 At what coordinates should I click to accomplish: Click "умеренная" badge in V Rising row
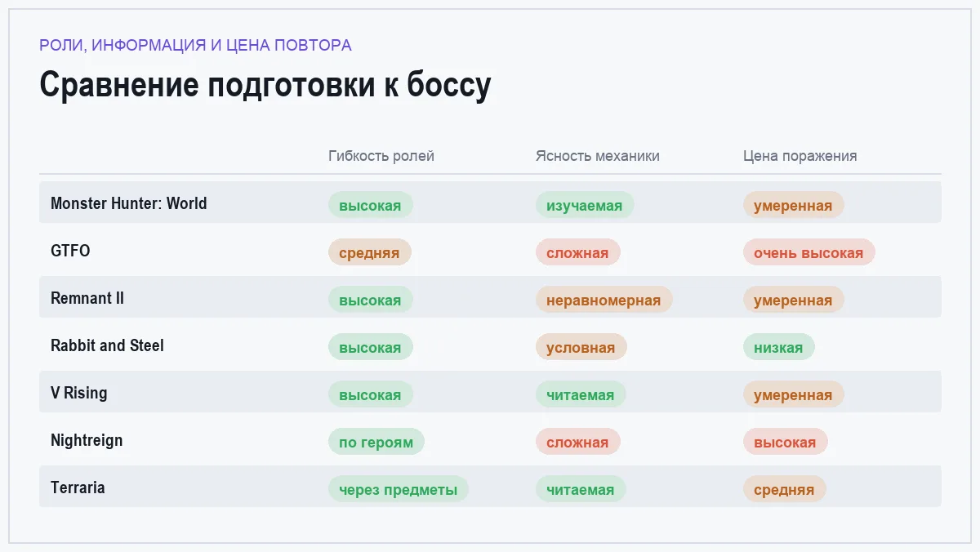[x=794, y=394]
